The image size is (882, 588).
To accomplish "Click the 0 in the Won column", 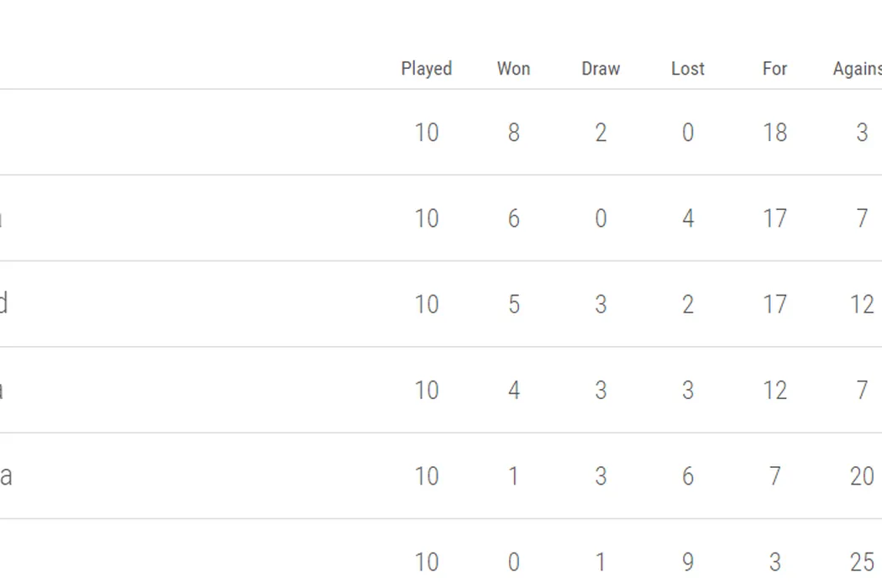I will point(513,561).
